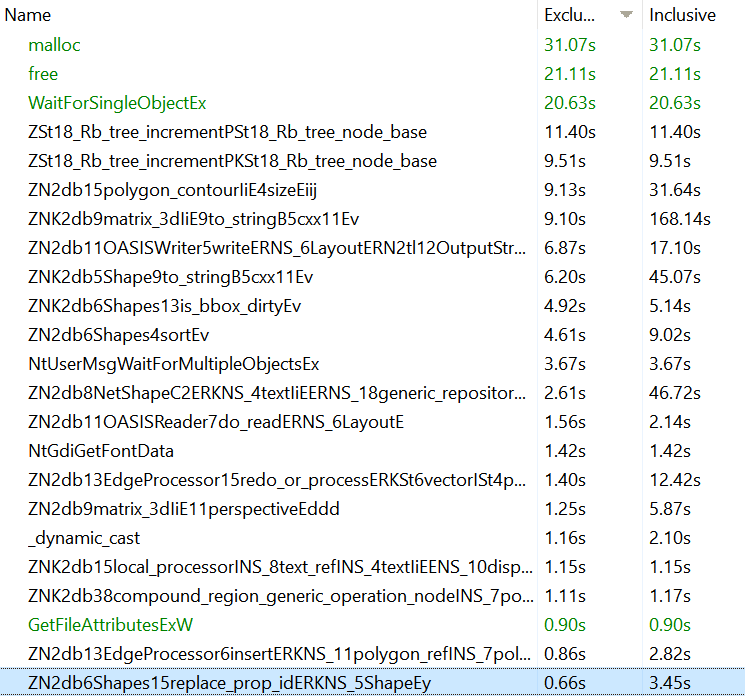Image resolution: width=745 pixels, height=698 pixels.
Task: Select ZN2db9matrix_3dIiE11perspectiveEddd row
Action: point(372,509)
